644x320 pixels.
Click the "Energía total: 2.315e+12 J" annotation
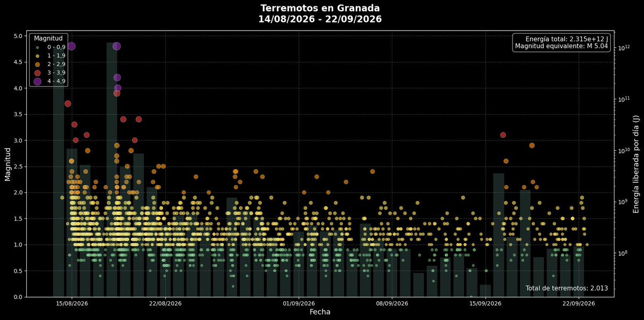pos(567,39)
